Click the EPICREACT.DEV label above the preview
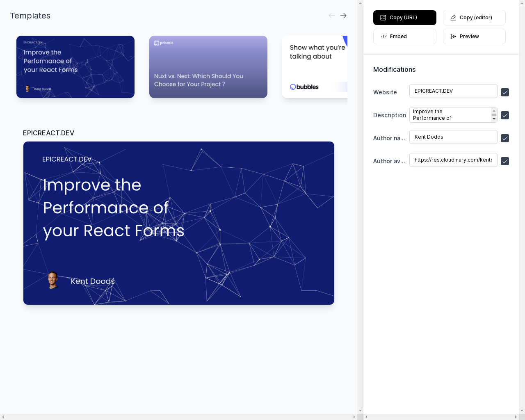This screenshot has height=420, width=525. click(x=48, y=133)
